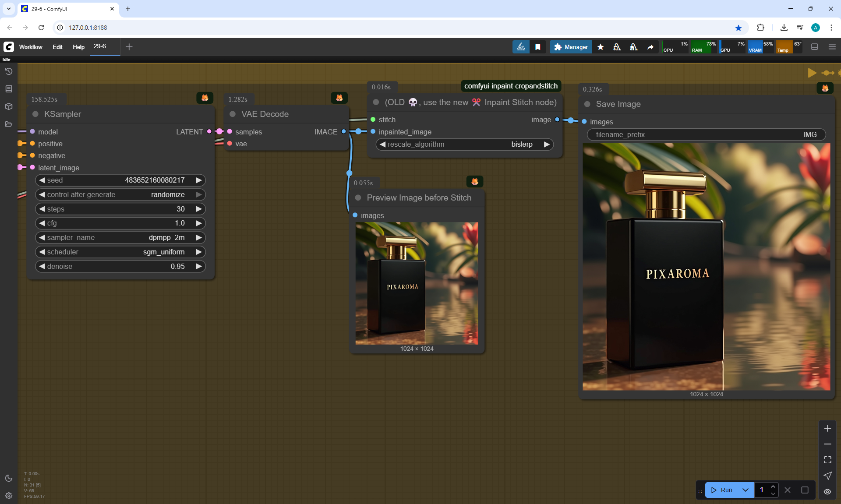Image resolution: width=841 pixels, height=504 pixels.
Task: Open the node library cube icon
Action: click(x=9, y=106)
